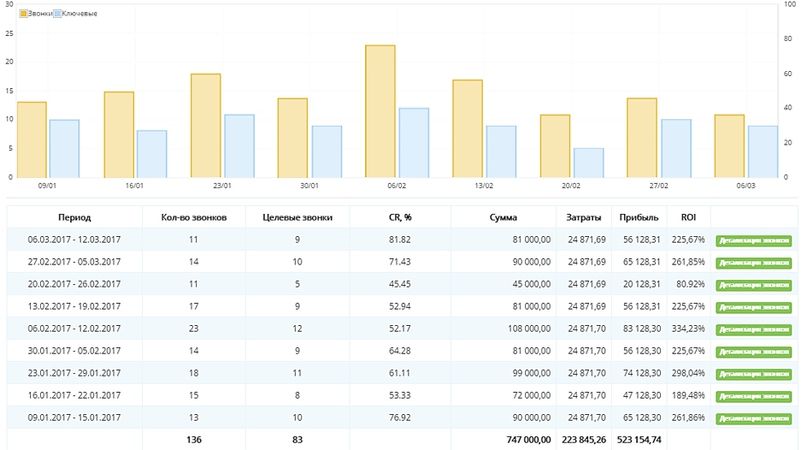Click the total profit 523 154,74
Image resolution: width=807 pixels, height=450 pixels.
(639, 440)
